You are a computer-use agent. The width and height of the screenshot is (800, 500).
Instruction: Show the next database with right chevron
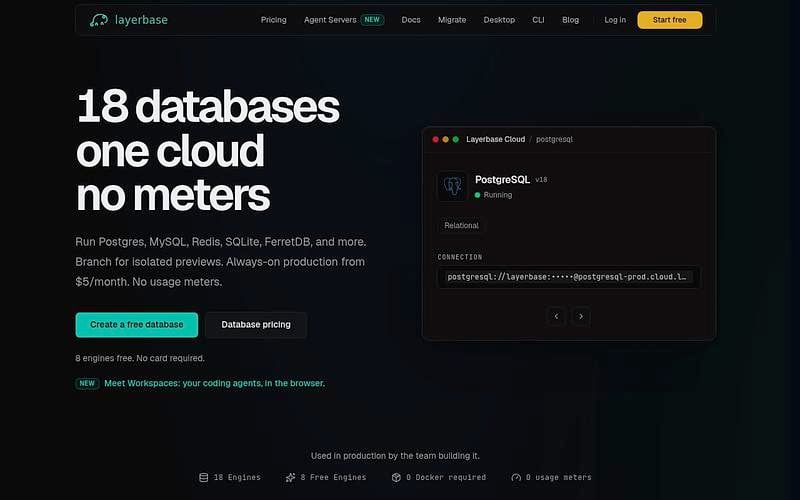[581, 316]
